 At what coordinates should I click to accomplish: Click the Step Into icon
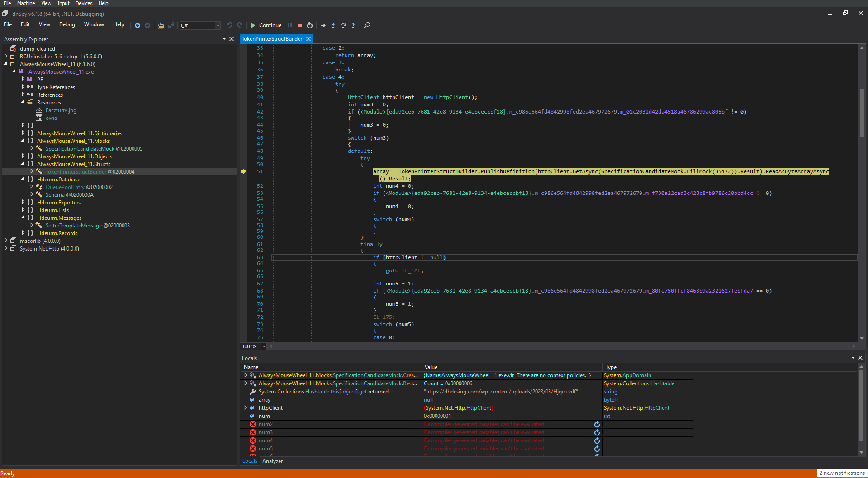(333, 25)
